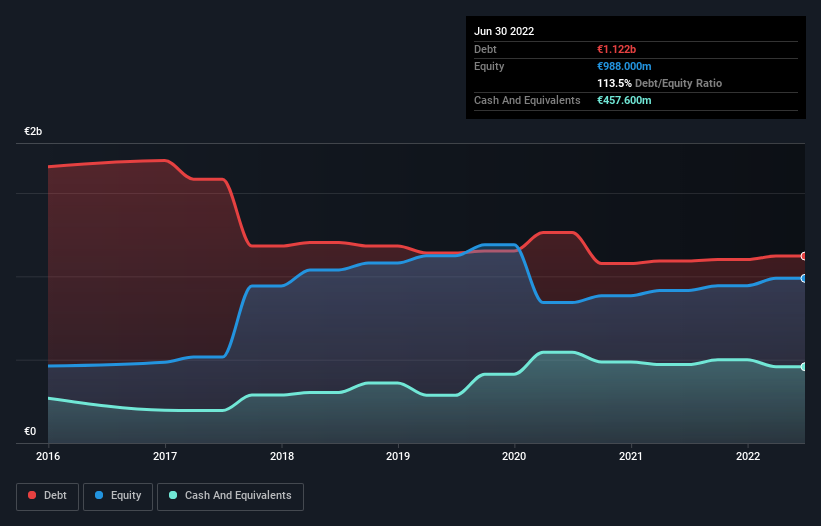Image resolution: width=821 pixels, height=526 pixels.
Task: Click the 2019 x-axis label
Action: point(398,456)
